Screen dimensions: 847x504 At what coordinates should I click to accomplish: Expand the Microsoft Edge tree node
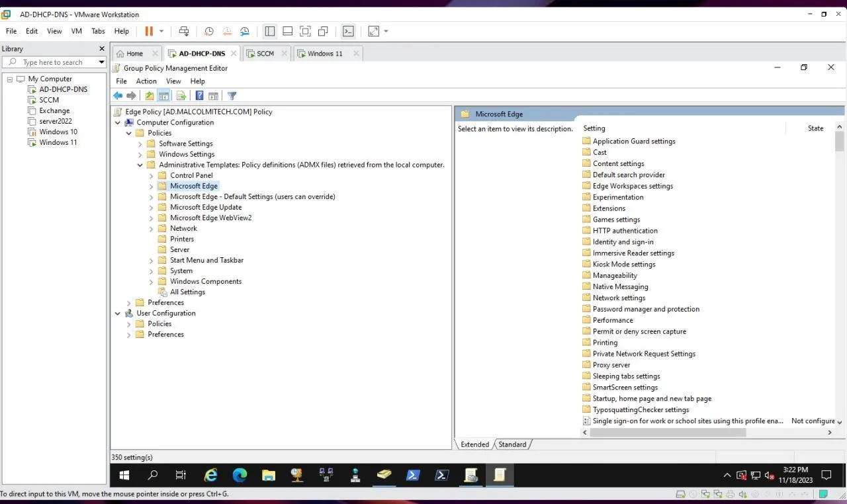point(151,187)
